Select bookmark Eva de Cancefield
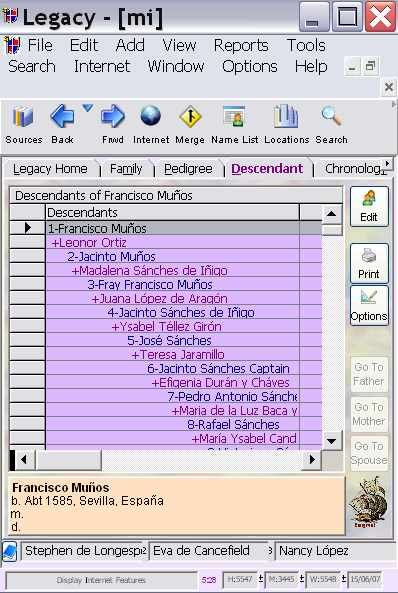Viewport: 398px width, 593px height. [x=211, y=551]
